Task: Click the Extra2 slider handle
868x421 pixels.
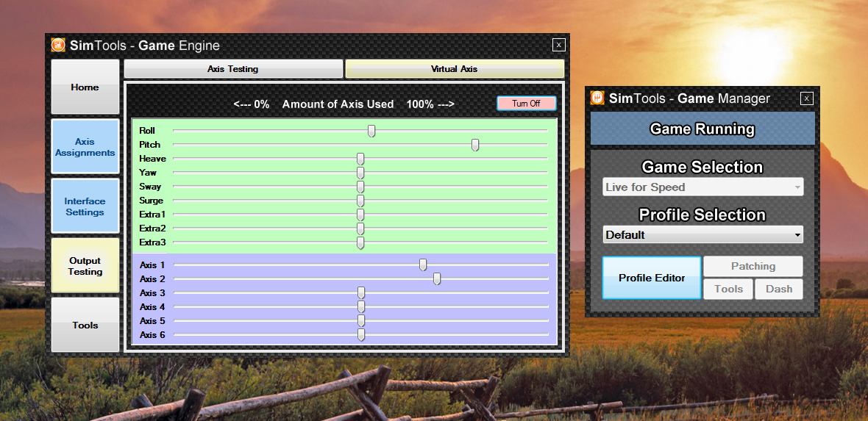Action: tap(360, 229)
